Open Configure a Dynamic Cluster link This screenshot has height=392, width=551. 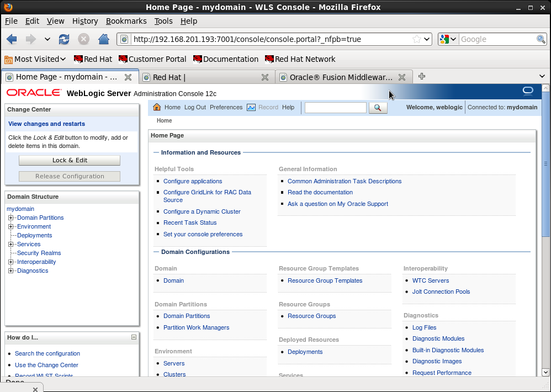[x=202, y=211]
